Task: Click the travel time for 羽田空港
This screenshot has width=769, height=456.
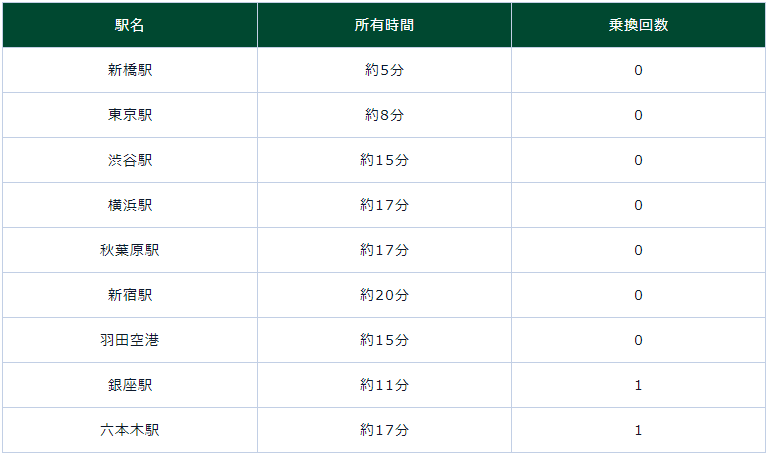Action: click(x=384, y=340)
